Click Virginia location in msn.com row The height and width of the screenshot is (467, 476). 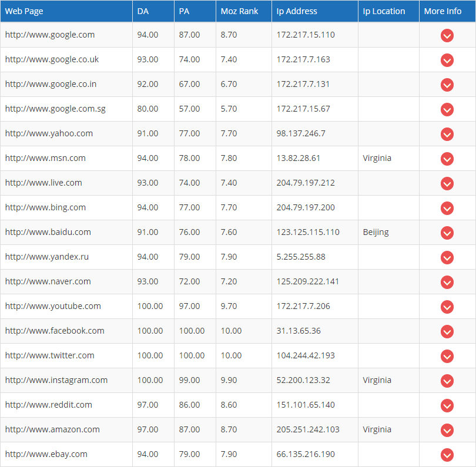(x=377, y=159)
